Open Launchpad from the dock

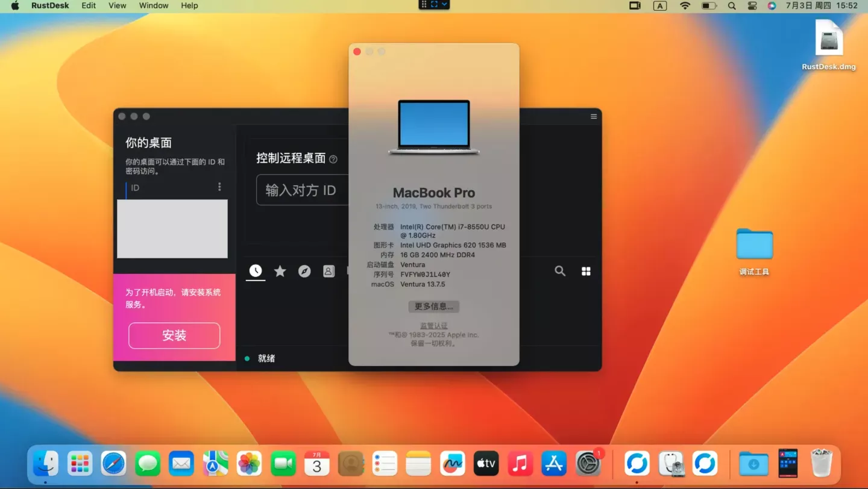coord(80,463)
